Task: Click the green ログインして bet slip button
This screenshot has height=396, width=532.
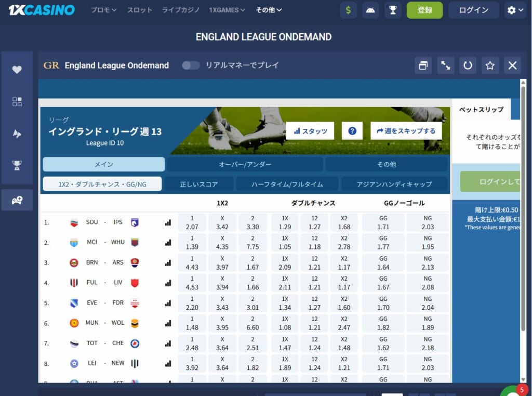Action: pos(490,181)
